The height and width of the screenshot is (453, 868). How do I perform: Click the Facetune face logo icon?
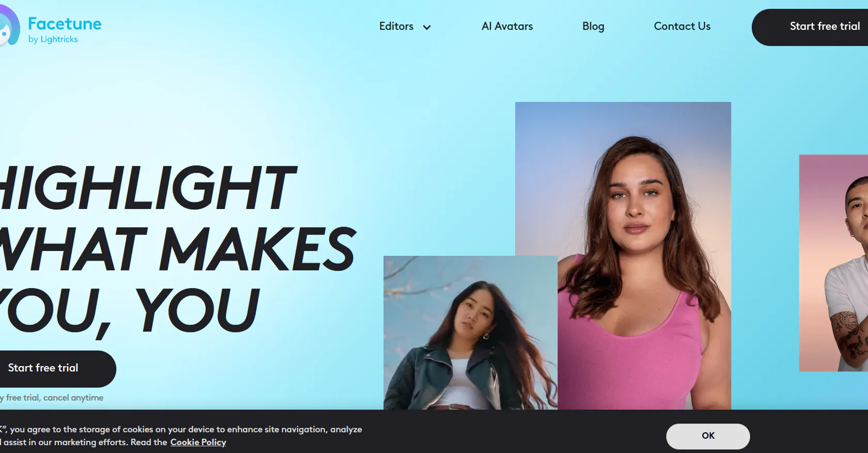click(9, 26)
